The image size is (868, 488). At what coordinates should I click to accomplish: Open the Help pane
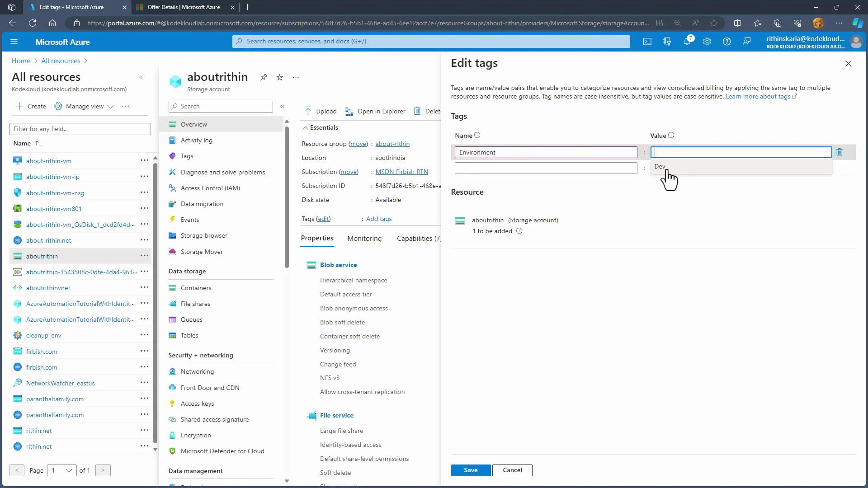click(x=726, y=42)
